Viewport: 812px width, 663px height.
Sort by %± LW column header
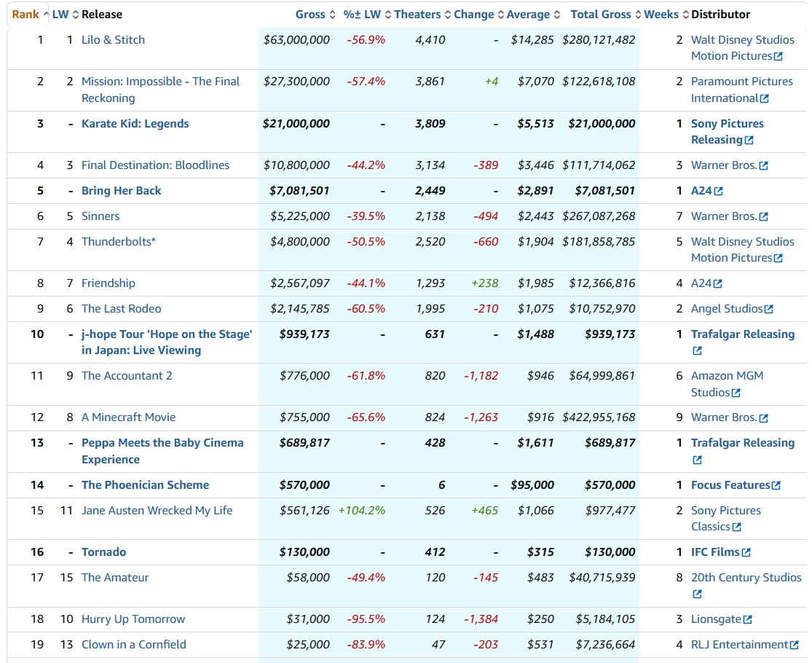click(367, 15)
